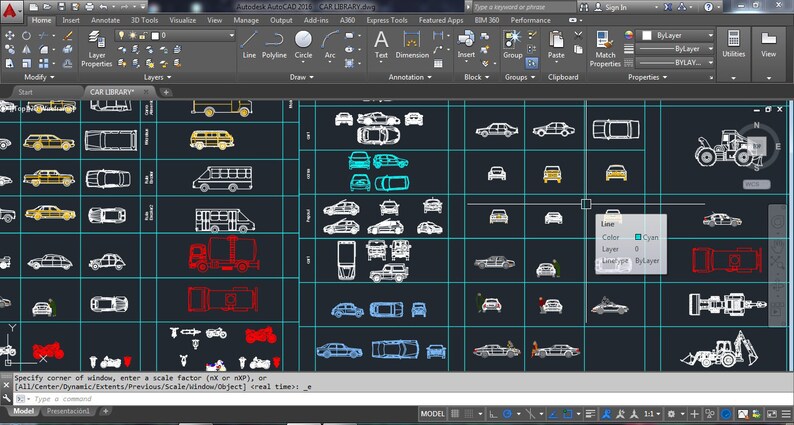Select the Rotate tool in Modify panel
The width and height of the screenshot is (794, 425).
[26, 35]
